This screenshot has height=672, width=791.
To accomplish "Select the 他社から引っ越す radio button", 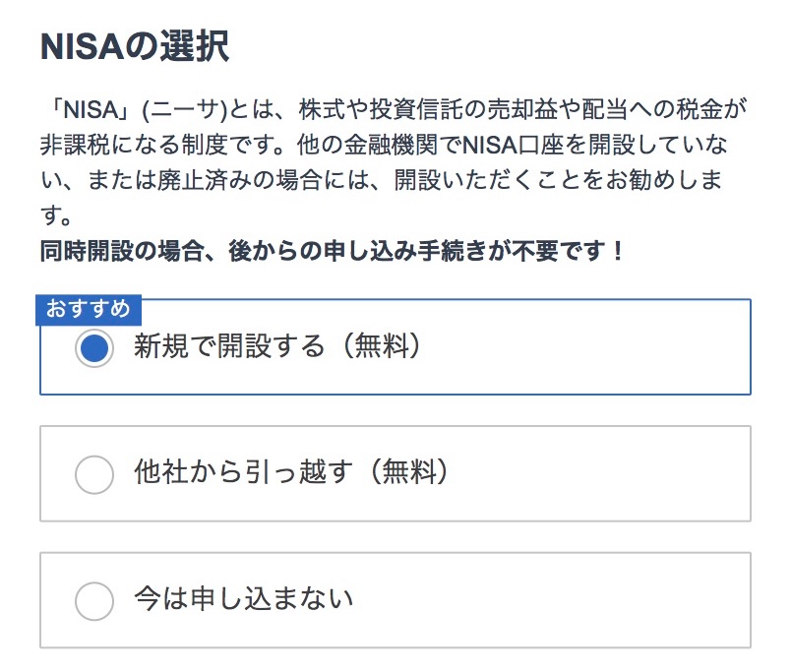I will [x=93, y=473].
